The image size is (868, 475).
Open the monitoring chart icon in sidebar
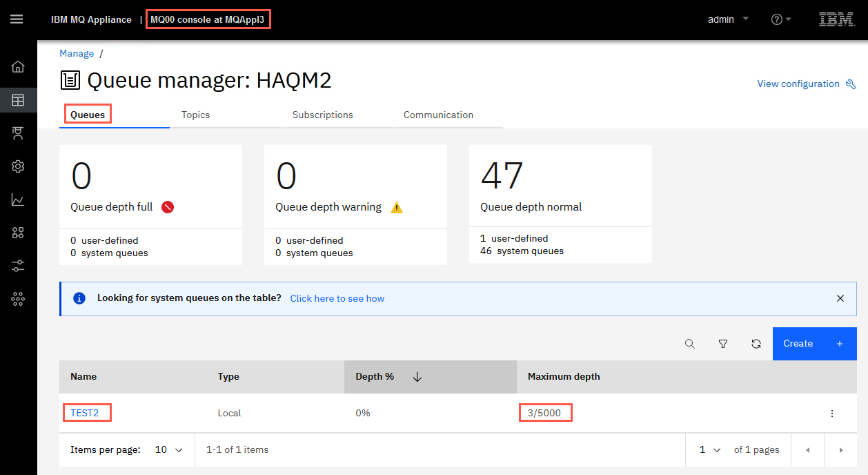[x=18, y=200]
